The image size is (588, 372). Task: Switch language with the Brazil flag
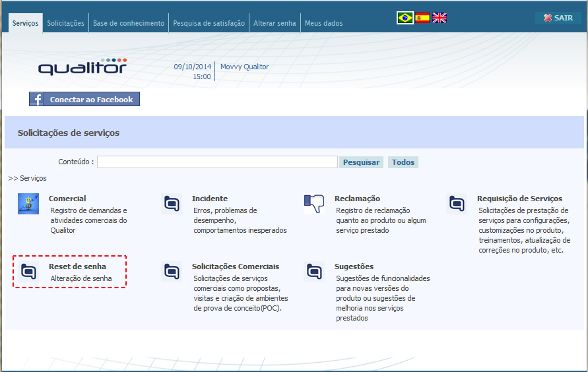[x=405, y=18]
